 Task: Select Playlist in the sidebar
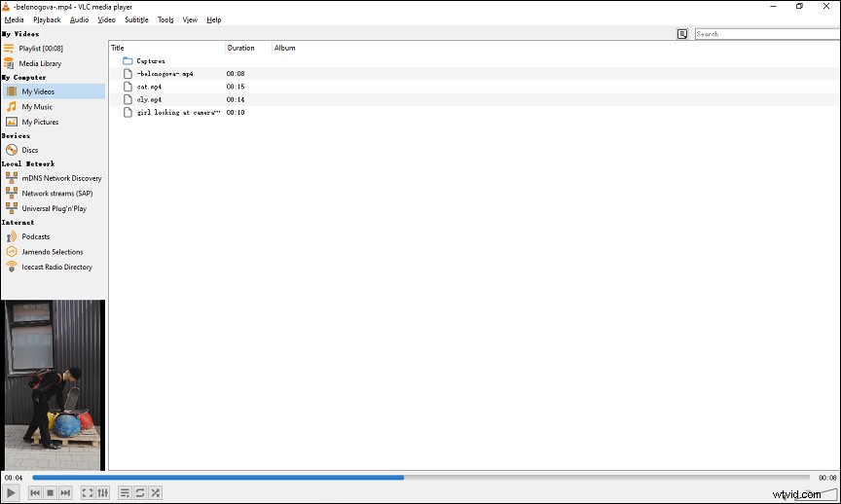click(41, 49)
